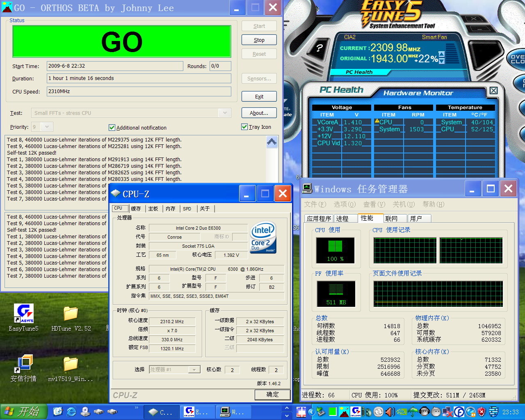
Task: Switch to the SPD tab in CPU-Z
Action: (x=187, y=209)
